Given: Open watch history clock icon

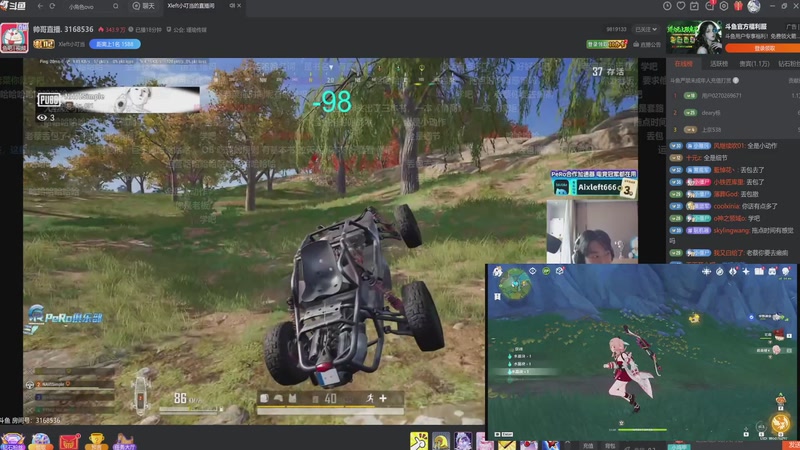Looking at the screenshot, I should point(667,6).
